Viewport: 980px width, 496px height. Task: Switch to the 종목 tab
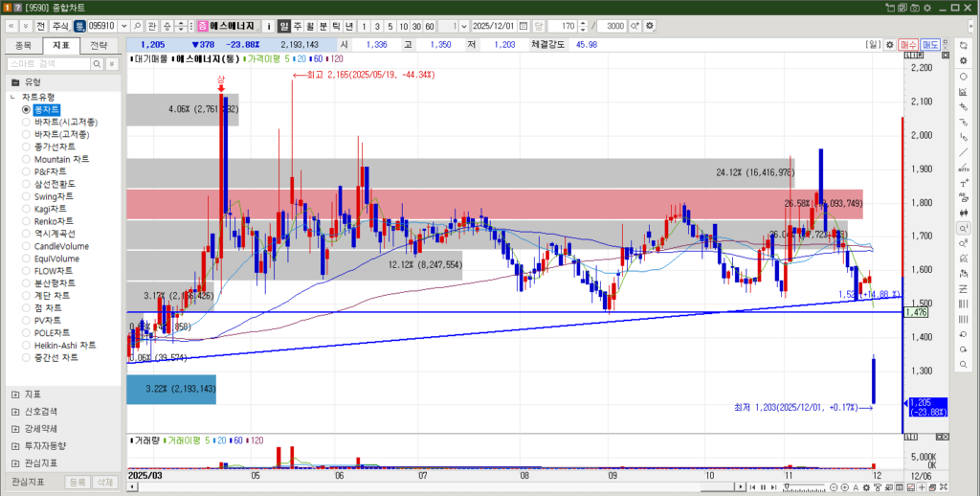[23, 45]
